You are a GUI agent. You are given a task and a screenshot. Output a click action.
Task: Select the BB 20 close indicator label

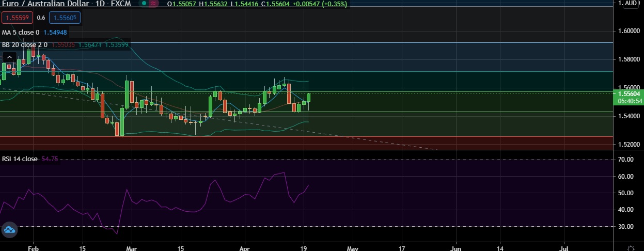click(25, 45)
